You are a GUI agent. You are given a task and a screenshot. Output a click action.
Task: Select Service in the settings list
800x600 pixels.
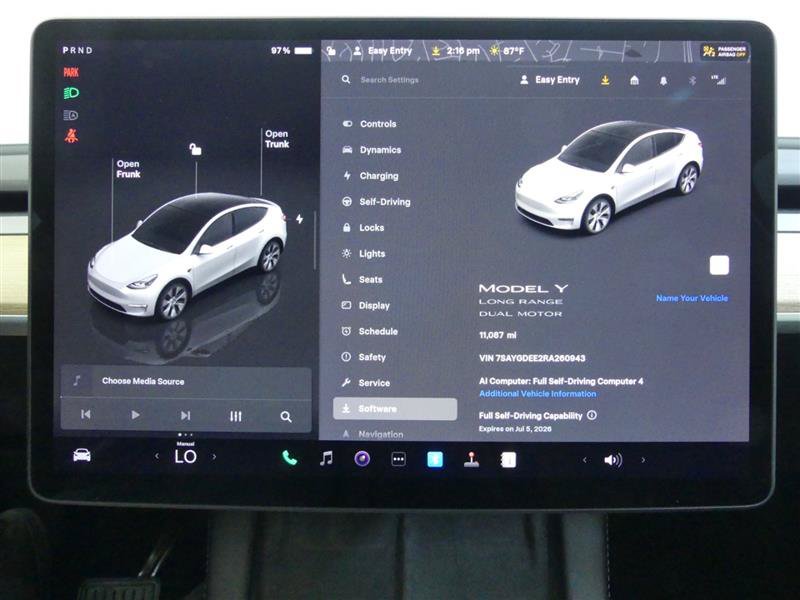[x=365, y=383]
